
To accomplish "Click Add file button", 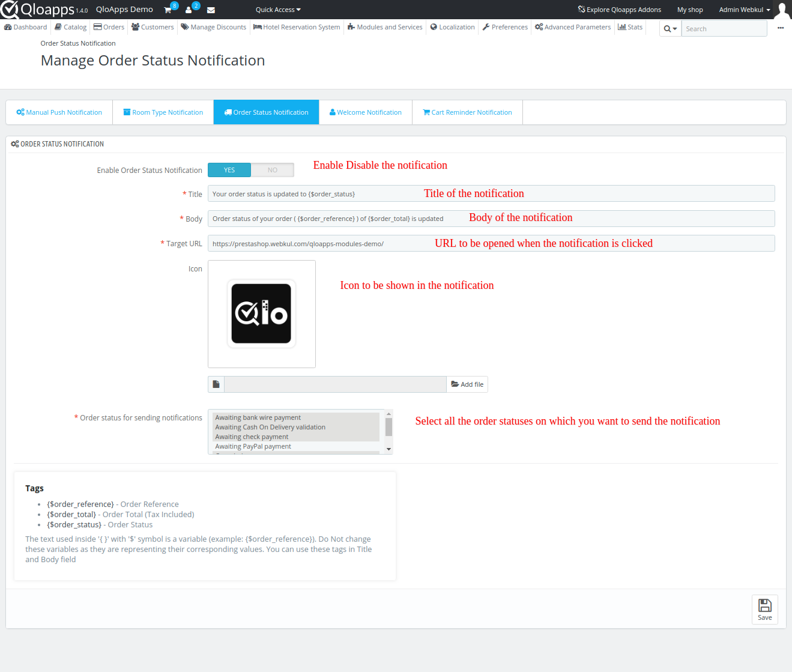I will [467, 384].
